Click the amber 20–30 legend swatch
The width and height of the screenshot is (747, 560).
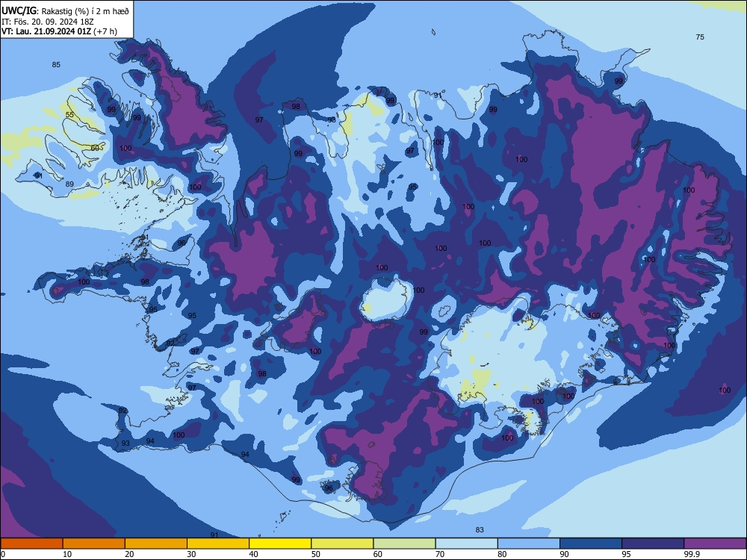tap(156, 544)
